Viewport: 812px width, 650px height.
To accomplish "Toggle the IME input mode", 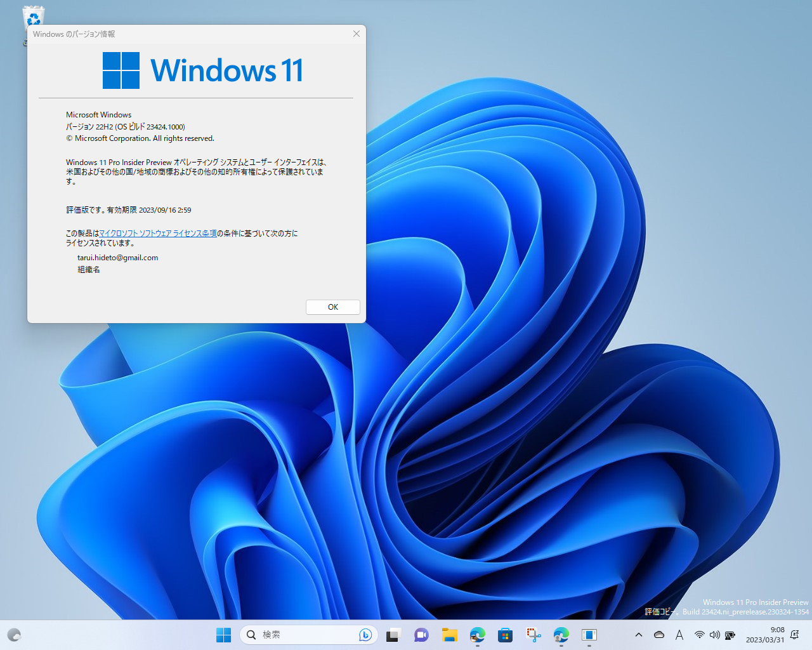I will click(679, 635).
